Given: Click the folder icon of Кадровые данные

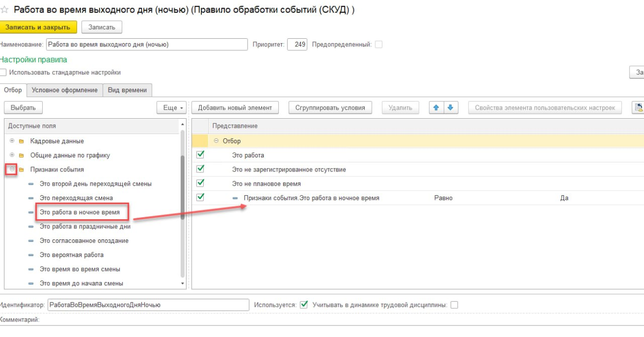Looking at the screenshot, I should point(22,141).
